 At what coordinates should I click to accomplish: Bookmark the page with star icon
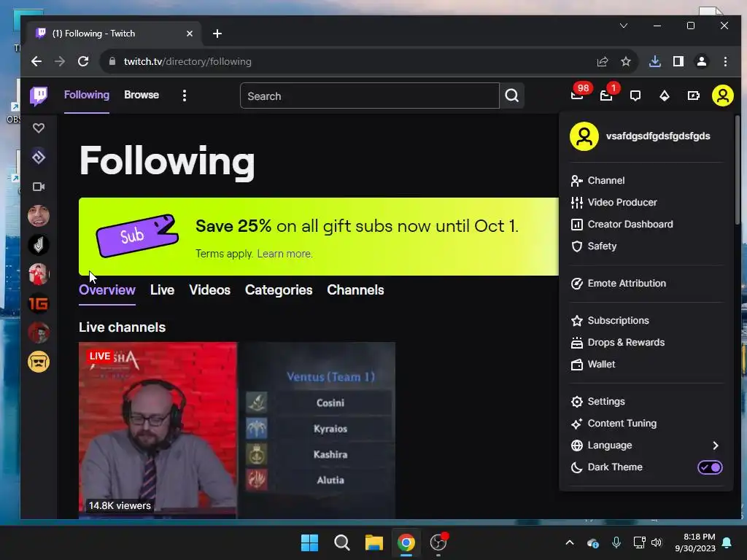point(625,61)
